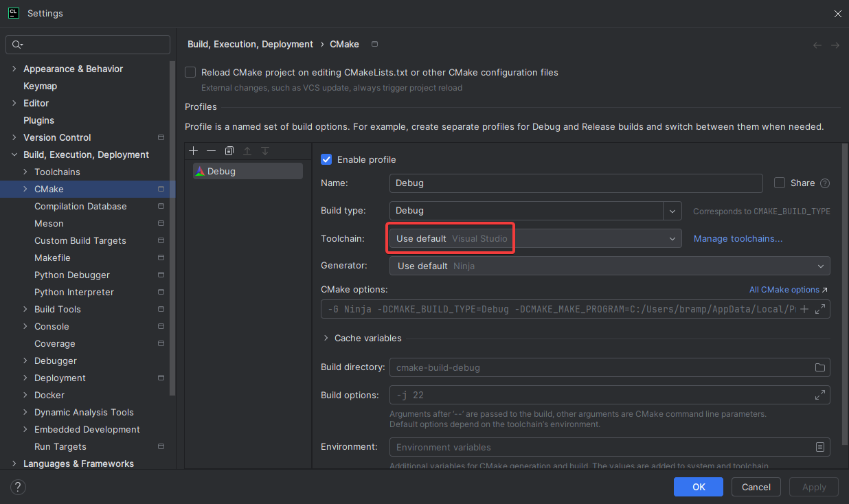The image size is (849, 504).
Task: Open Manage toolchains link
Action: (738, 238)
